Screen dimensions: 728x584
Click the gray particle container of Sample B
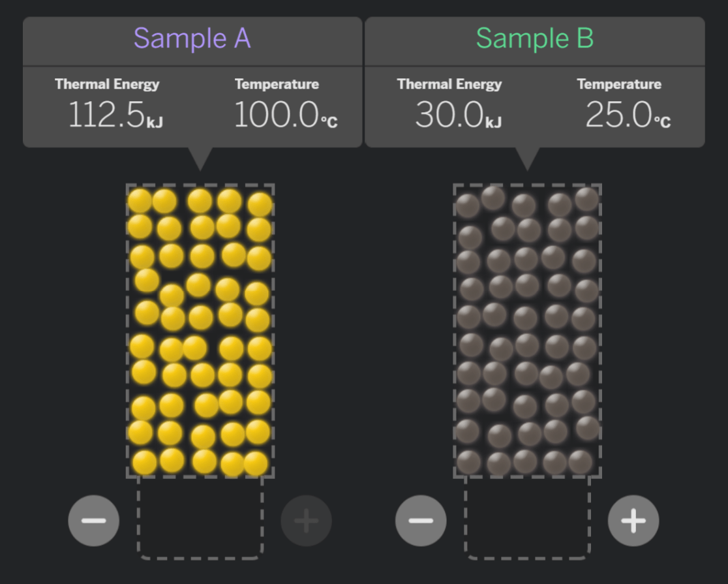click(528, 331)
